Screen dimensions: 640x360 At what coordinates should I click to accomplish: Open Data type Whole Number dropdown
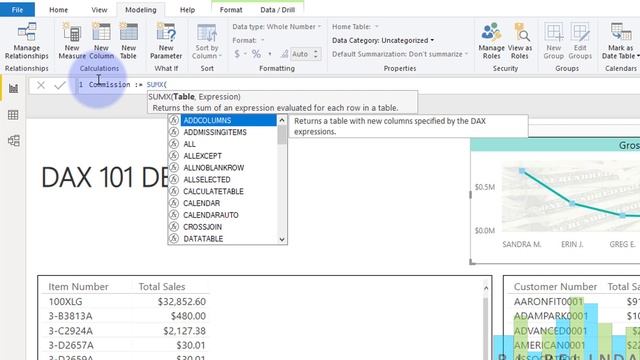pyautogui.click(x=277, y=27)
